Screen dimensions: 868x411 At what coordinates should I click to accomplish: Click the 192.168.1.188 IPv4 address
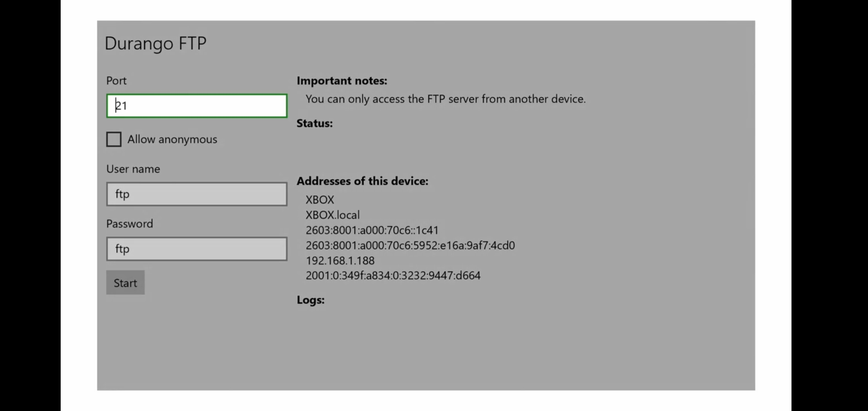pyautogui.click(x=340, y=260)
